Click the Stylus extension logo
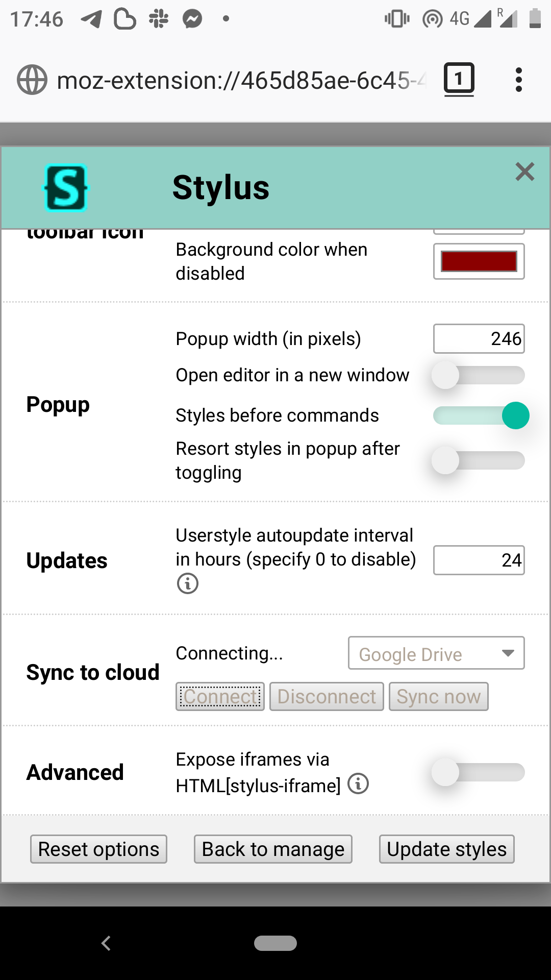 coord(66,187)
